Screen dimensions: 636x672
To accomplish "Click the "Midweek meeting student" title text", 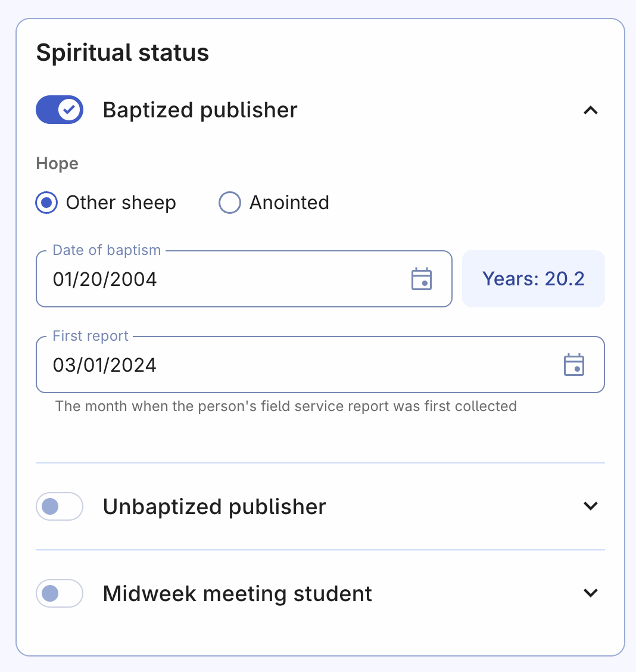I will pyautogui.click(x=238, y=593).
